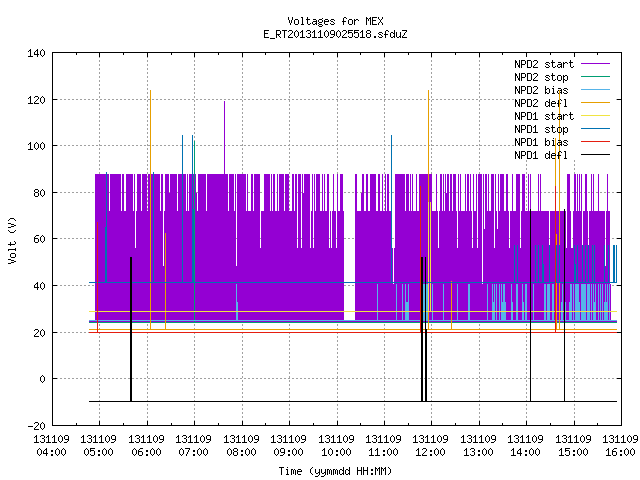Click the orange NPD2 defl legend line
Image resolution: width=640 pixels, height=480 pixels.
coord(596,103)
